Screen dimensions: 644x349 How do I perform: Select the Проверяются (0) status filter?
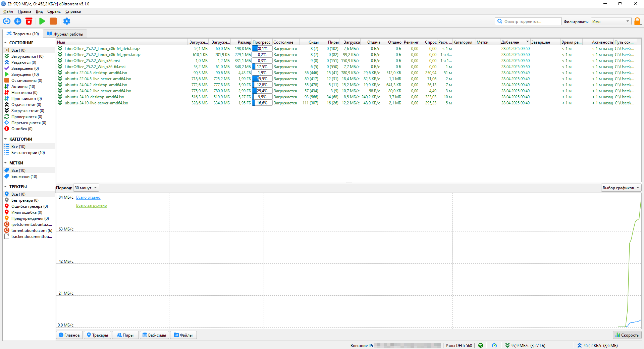pyautogui.click(x=29, y=117)
